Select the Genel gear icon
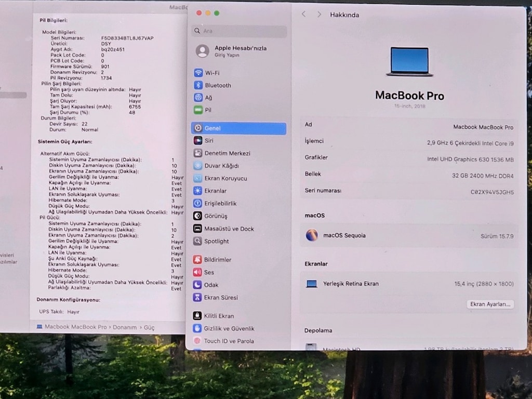The height and width of the screenshot is (399, 532). (198, 128)
